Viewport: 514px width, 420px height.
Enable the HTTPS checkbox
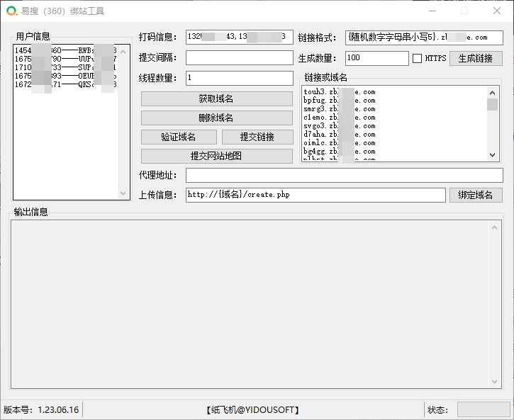coord(417,58)
